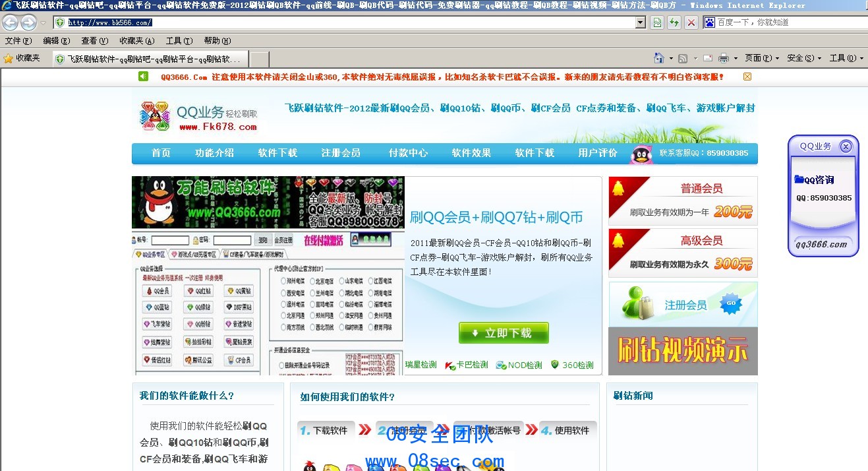The width and height of the screenshot is (868, 471).
Task: Click the 1.下载软件 step button
Action: click(x=326, y=430)
